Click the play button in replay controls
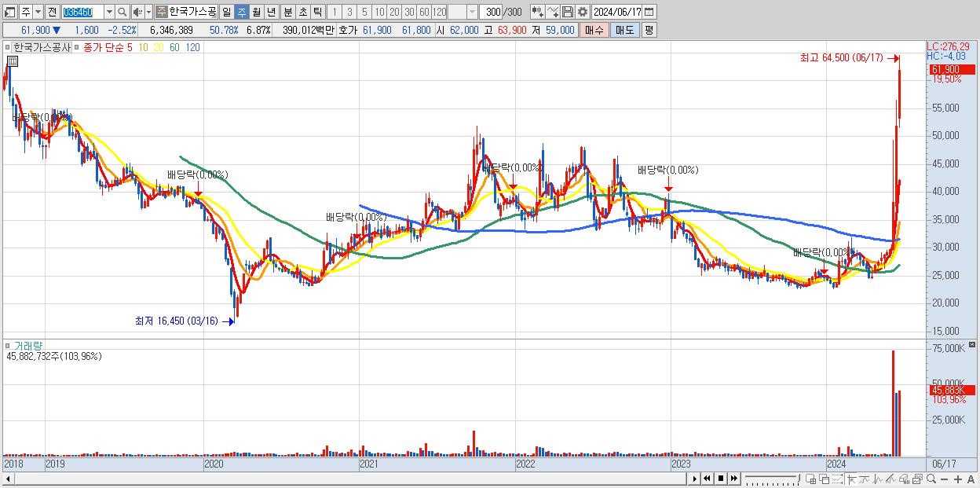 pyautogui.click(x=694, y=479)
